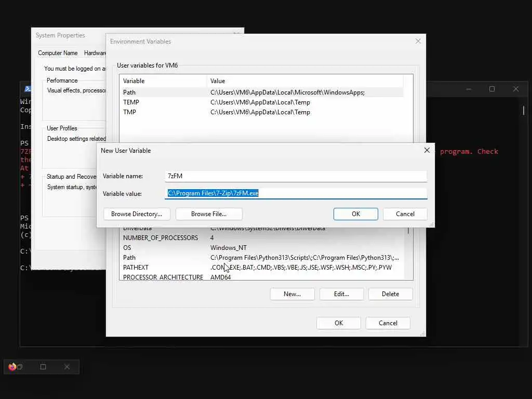Click Edit button for system variables

341,294
